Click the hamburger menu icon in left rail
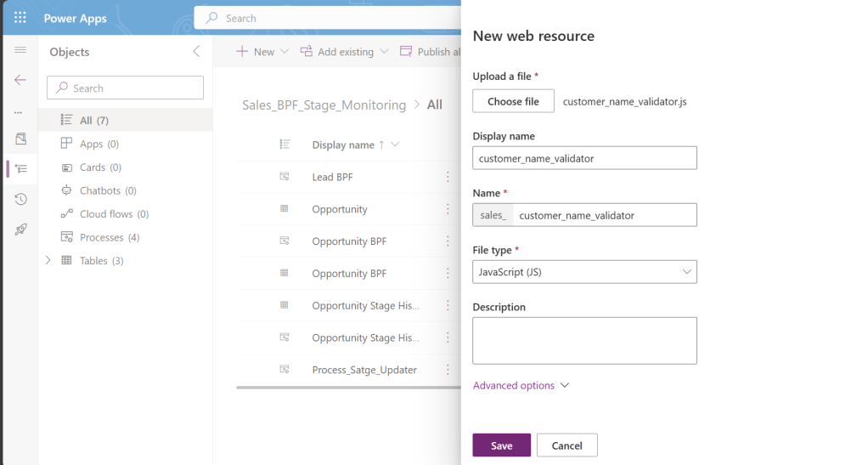 point(20,51)
